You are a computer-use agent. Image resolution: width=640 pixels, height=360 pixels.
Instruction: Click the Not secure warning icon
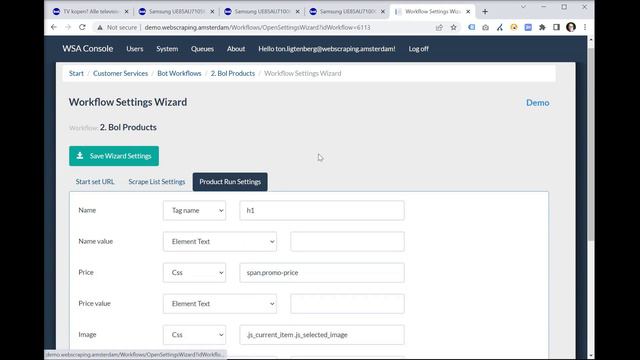(100, 27)
